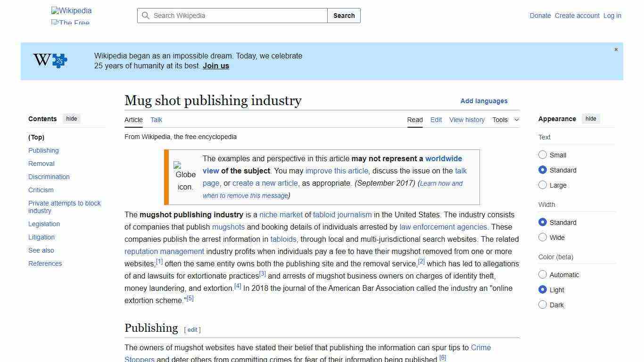Switch to the Talk tab
This screenshot has width=644, height=362.
[x=156, y=120]
